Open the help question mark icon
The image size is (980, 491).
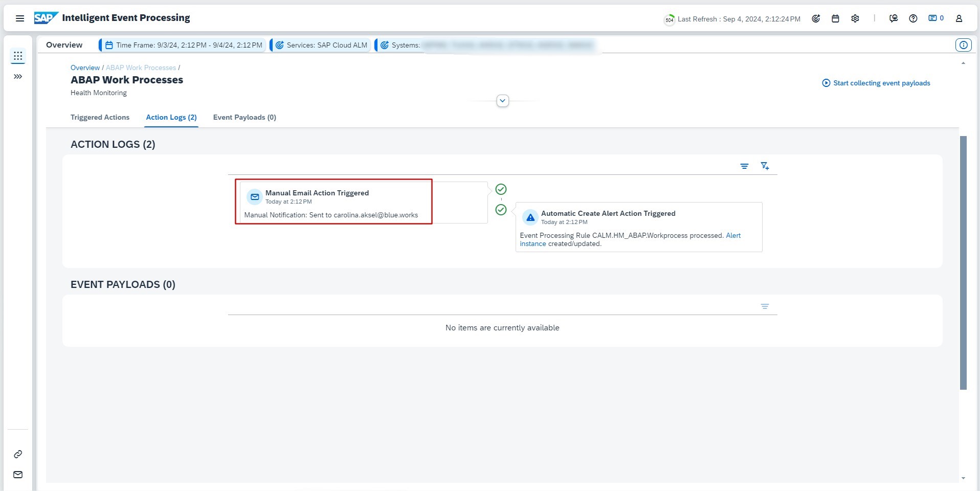coord(913,18)
